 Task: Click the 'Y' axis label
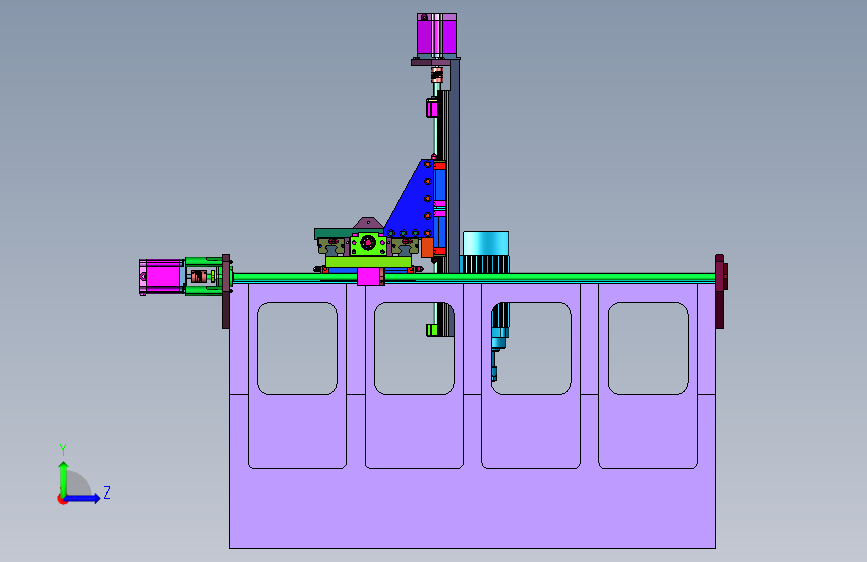click(63, 450)
